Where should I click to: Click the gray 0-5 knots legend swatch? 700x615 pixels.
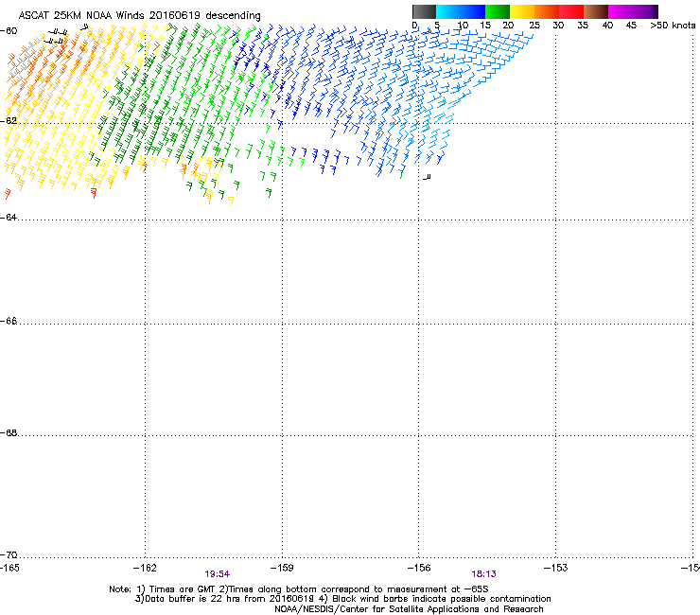424,11
